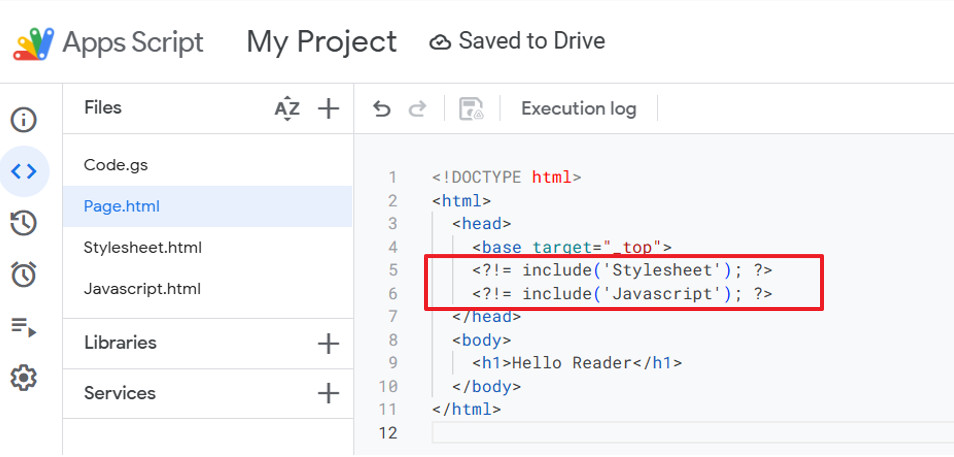Screen dimensions: 954x457
Task: Add a new file with plus icon
Action: click(x=328, y=109)
